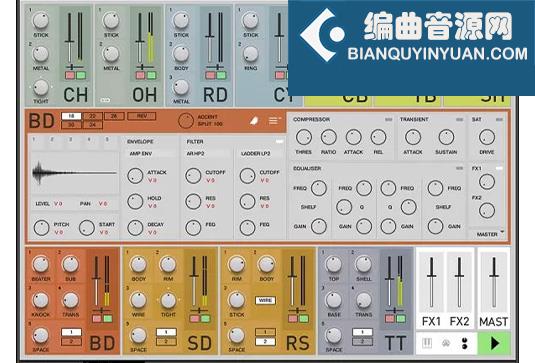
Task: Click the LEVEL value field under the waveform
Action: [x=58, y=204]
